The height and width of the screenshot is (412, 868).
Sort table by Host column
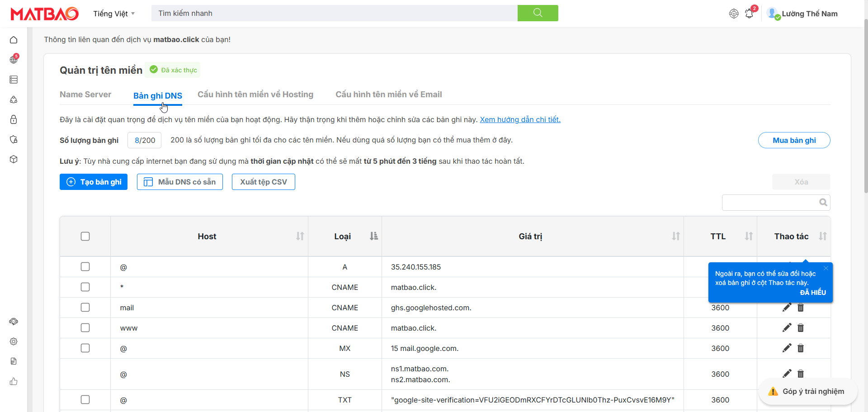(x=300, y=237)
